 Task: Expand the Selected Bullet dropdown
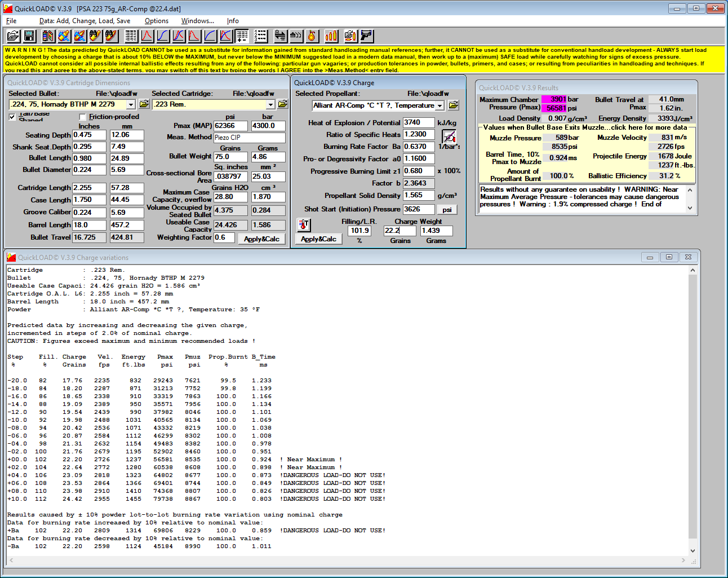coord(131,104)
